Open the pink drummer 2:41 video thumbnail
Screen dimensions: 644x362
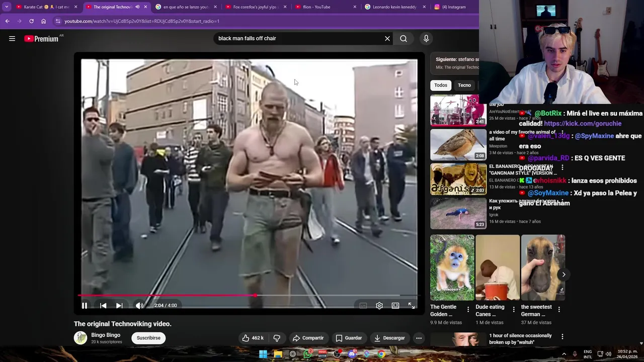(458, 110)
